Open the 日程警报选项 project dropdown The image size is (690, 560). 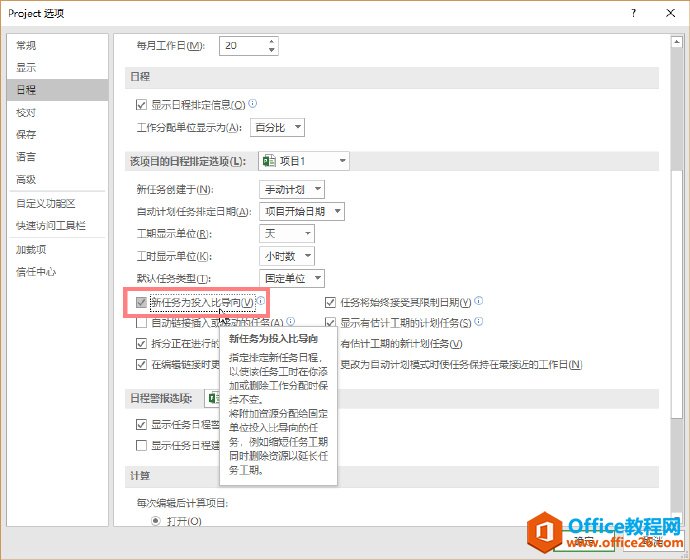tap(212, 399)
